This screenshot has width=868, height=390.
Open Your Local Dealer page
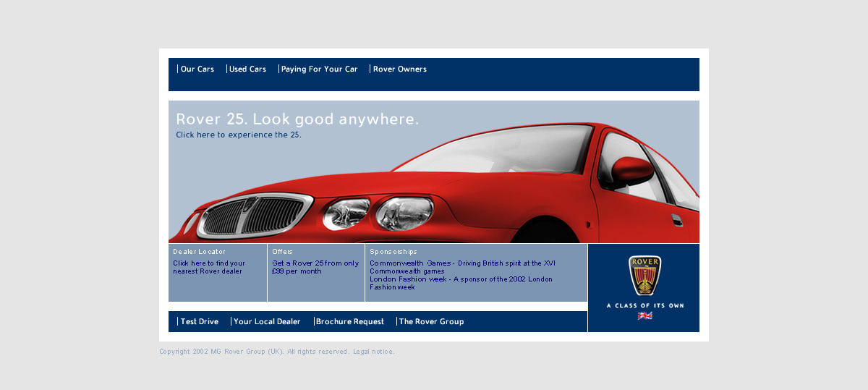point(267,322)
